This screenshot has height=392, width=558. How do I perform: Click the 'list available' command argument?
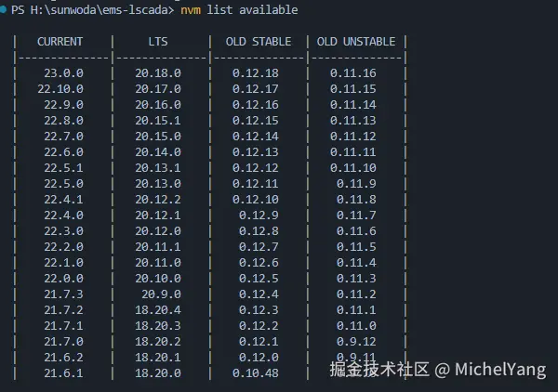[253, 10]
